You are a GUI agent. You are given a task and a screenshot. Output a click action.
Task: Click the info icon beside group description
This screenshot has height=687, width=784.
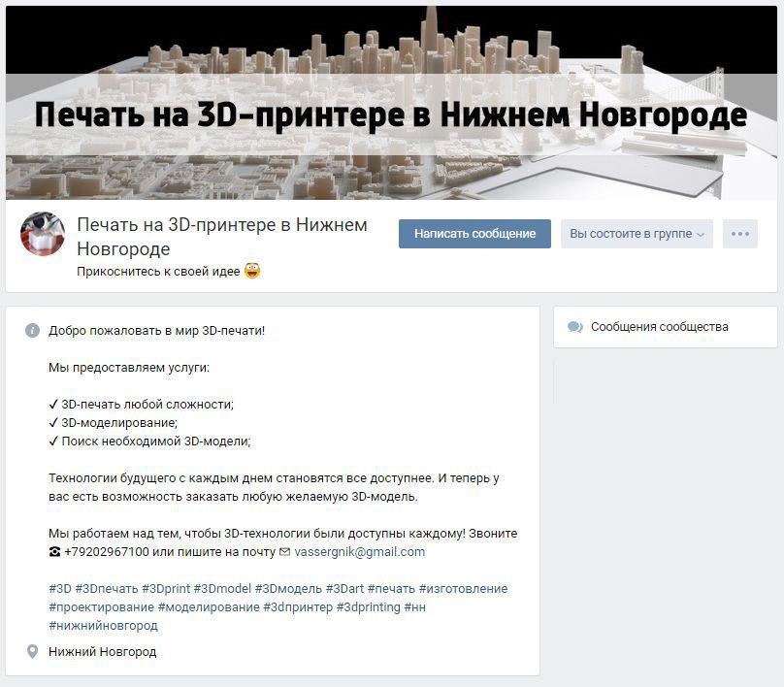pyautogui.click(x=32, y=331)
